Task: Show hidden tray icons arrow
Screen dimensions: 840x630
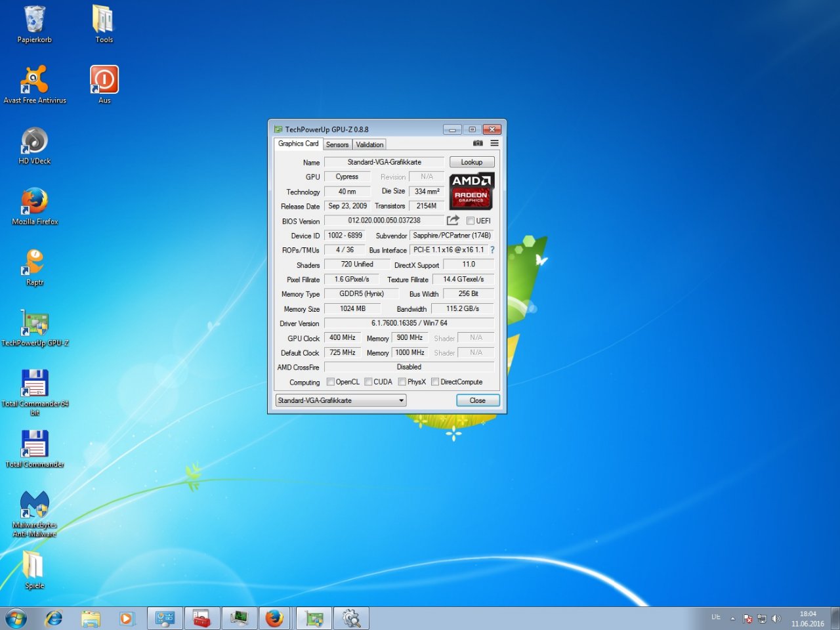Action: [732, 619]
